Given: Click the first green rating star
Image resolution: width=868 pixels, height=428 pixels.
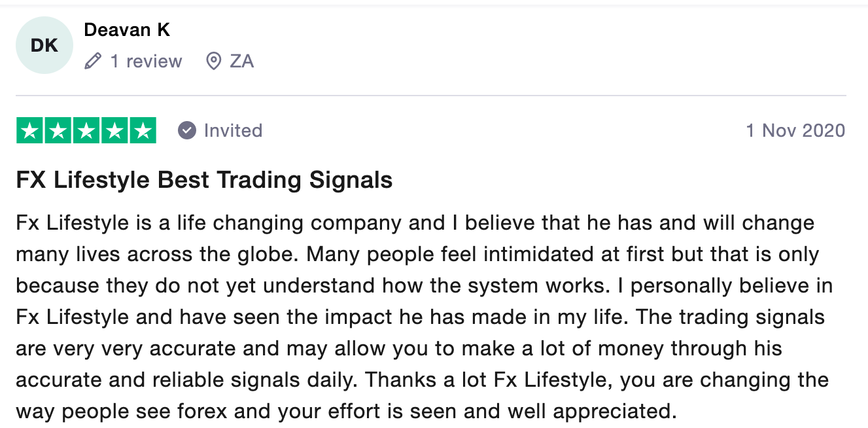Looking at the screenshot, I should [29, 130].
